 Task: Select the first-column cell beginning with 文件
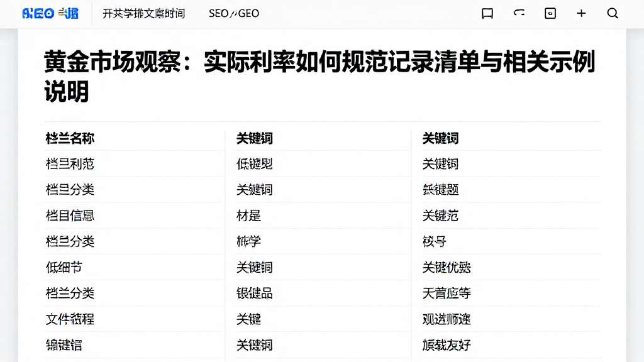click(70, 319)
